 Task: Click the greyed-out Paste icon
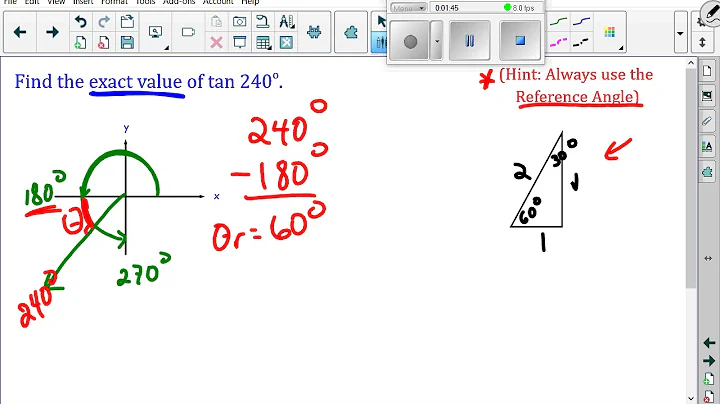tap(216, 22)
